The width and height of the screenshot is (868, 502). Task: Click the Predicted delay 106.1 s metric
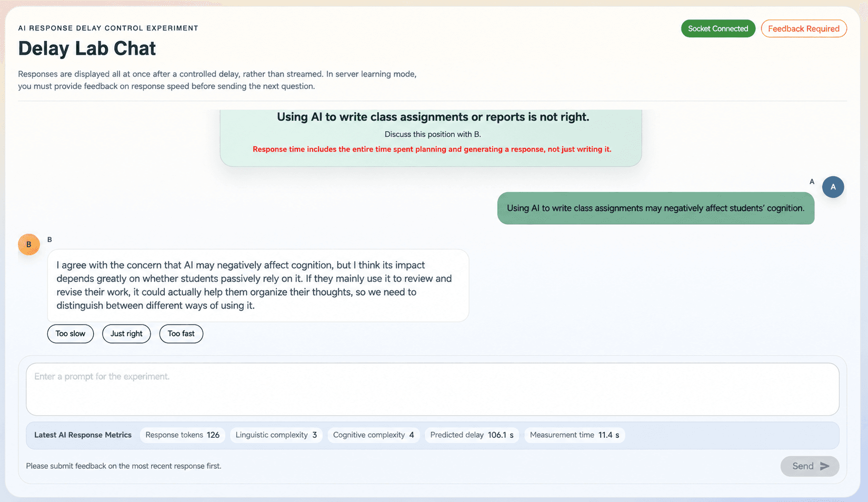pyautogui.click(x=472, y=435)
